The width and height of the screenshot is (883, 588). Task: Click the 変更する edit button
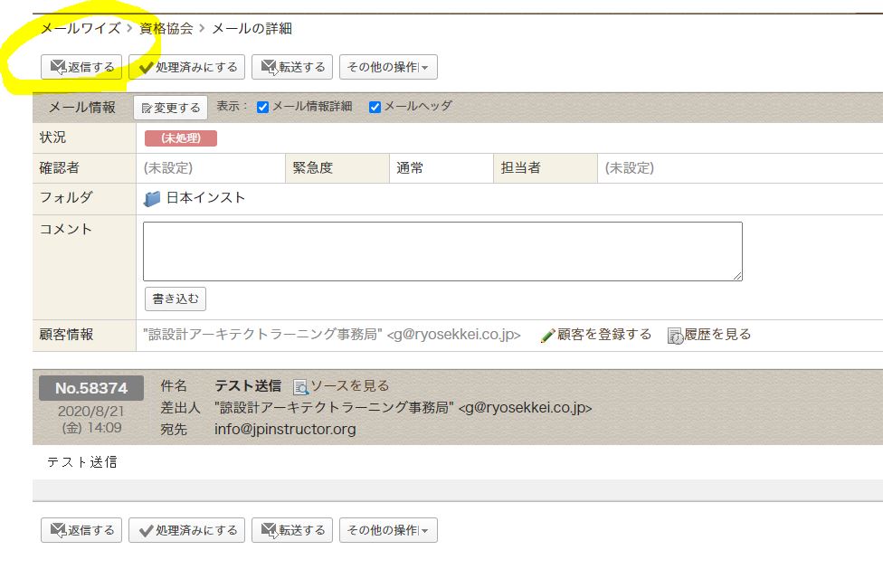click(x=171, y=108)
